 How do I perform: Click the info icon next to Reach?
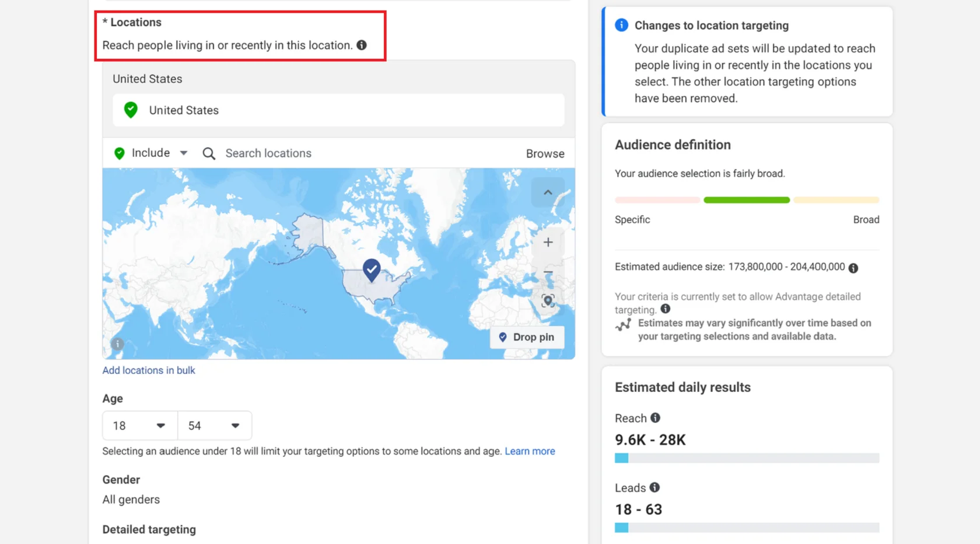click(x=655, y=418)
